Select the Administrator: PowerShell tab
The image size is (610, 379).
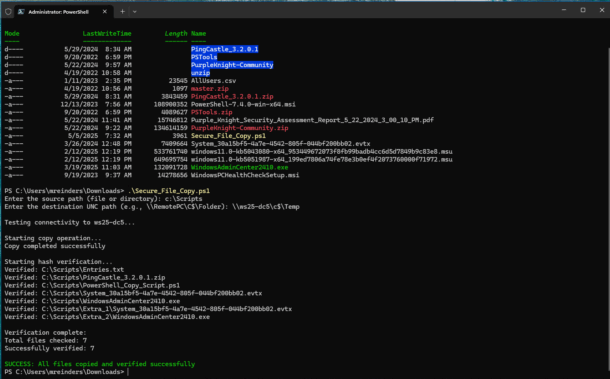click(63, 12)
